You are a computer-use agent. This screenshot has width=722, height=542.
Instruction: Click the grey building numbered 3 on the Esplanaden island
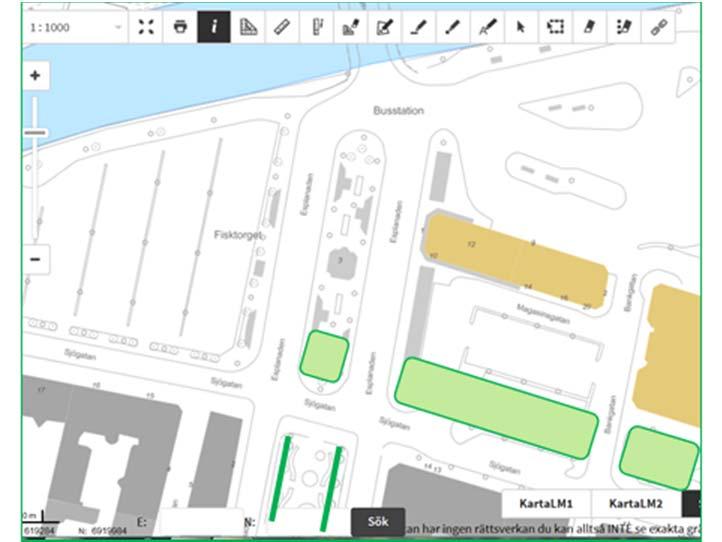[x=341, y=263]
